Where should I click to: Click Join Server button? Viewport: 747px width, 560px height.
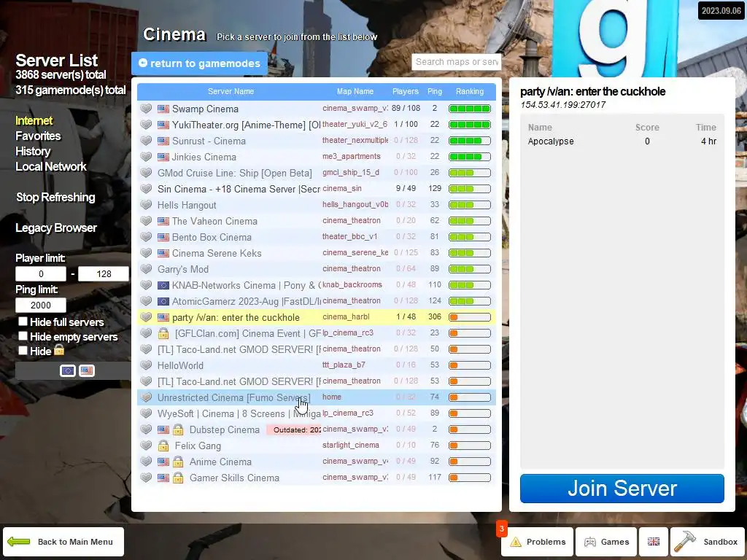pyautogui.click(x=622, y=489)
